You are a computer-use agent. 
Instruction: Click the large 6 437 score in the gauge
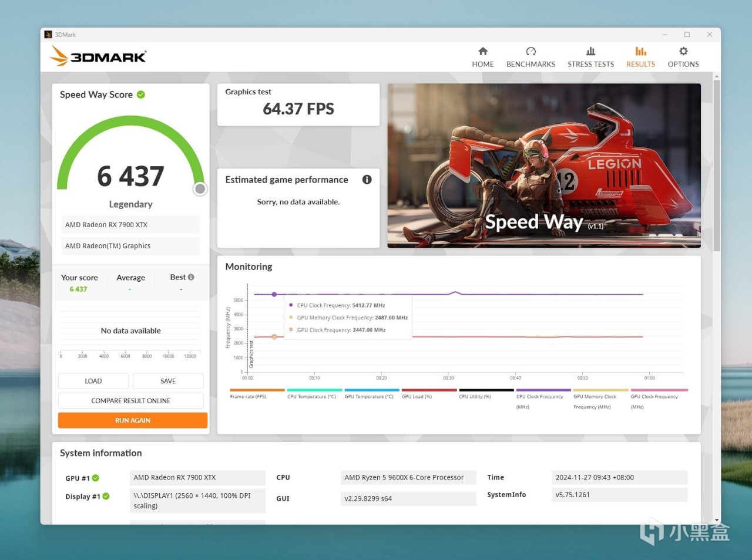[131, 176]
